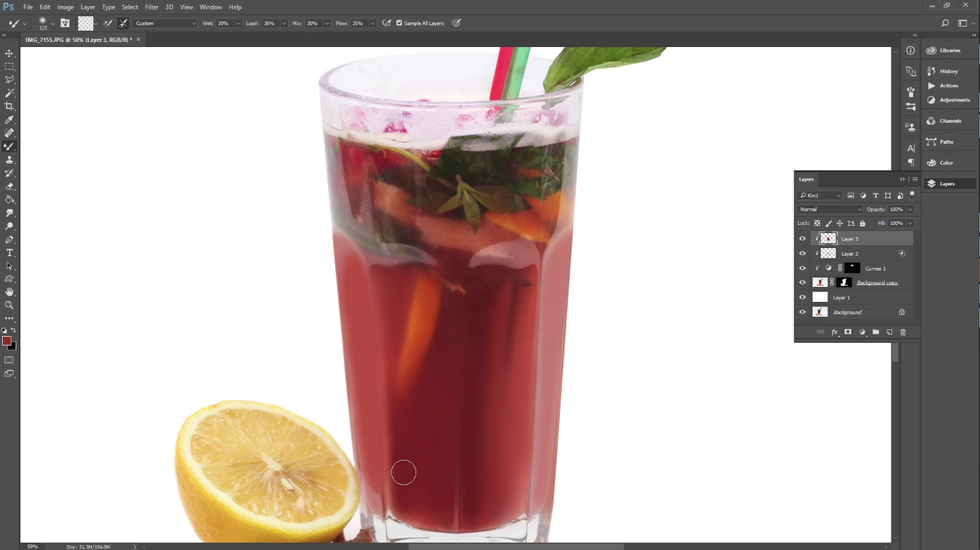Open the Normal blend mode dropdown
The width and height of the screenshot is (980, 550).
pyautogui.click(x=829, y=209)
